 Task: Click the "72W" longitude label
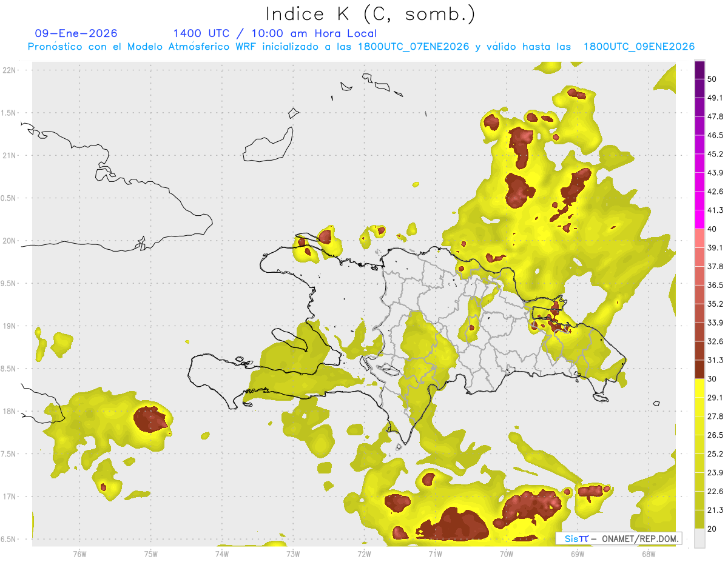click(364, 554)
